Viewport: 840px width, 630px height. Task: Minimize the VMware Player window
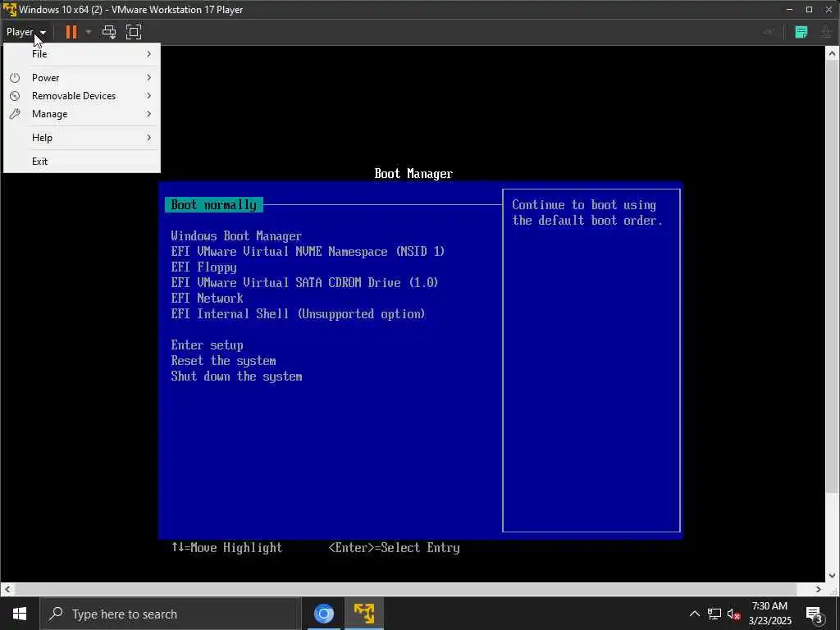tap(789, 10)
